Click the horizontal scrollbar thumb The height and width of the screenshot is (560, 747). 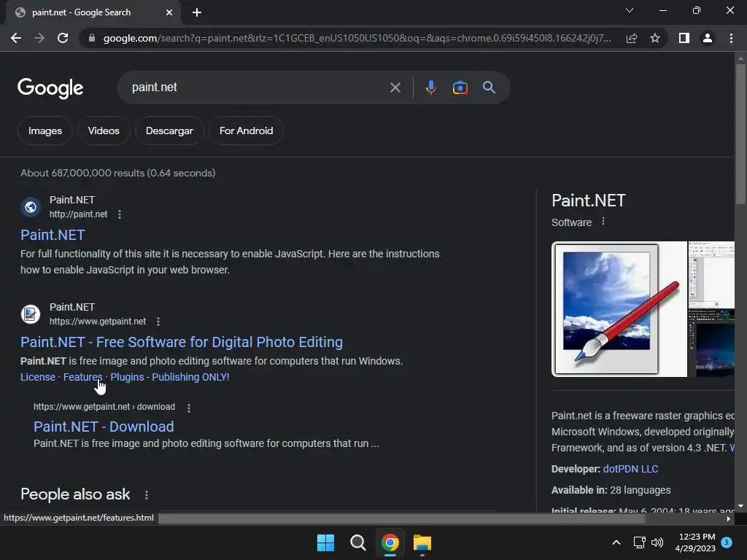click(x=402, y=518)
